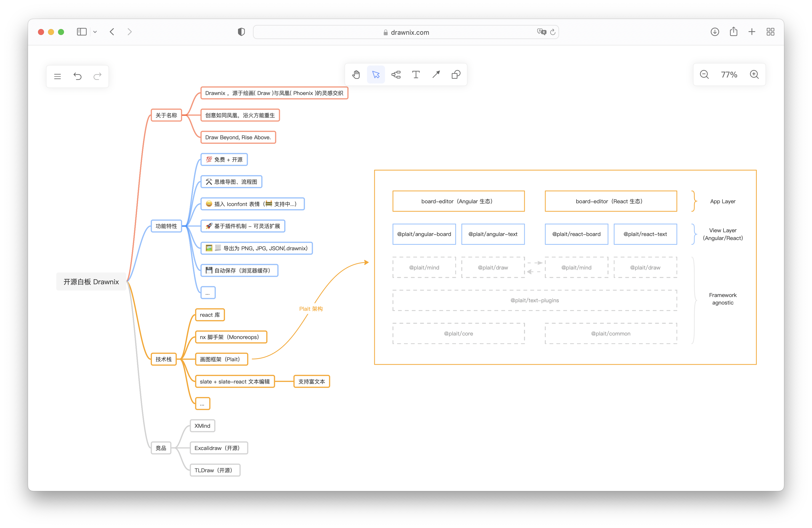This screenshot has width=812, height=528.
Task: Click the @plait/core box
Action: coord(458,333)
